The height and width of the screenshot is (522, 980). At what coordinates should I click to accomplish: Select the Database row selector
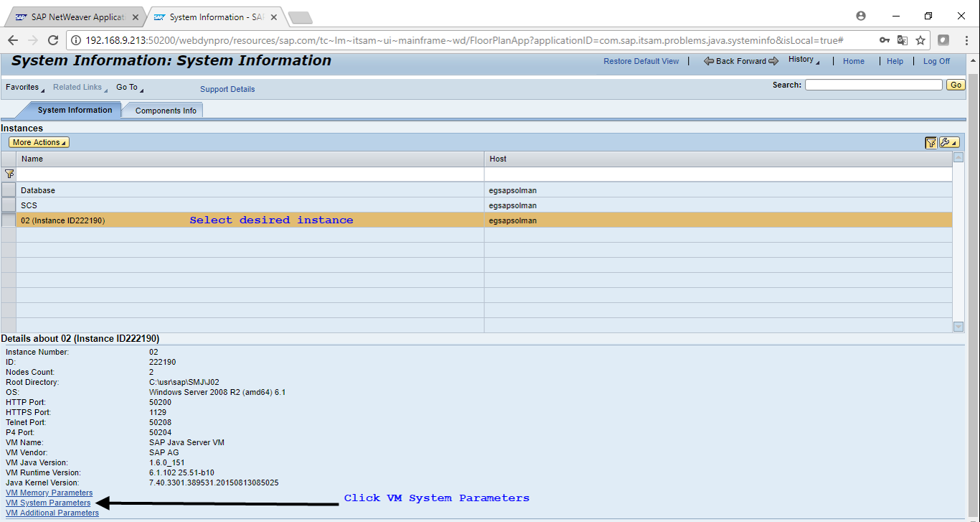[8, 190]
